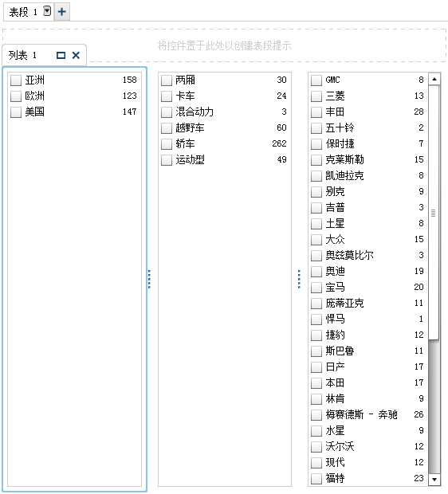Click splitter handle between first and second lists
The height and width of the screenshot is (494, 448).
(x=149, y=279)
